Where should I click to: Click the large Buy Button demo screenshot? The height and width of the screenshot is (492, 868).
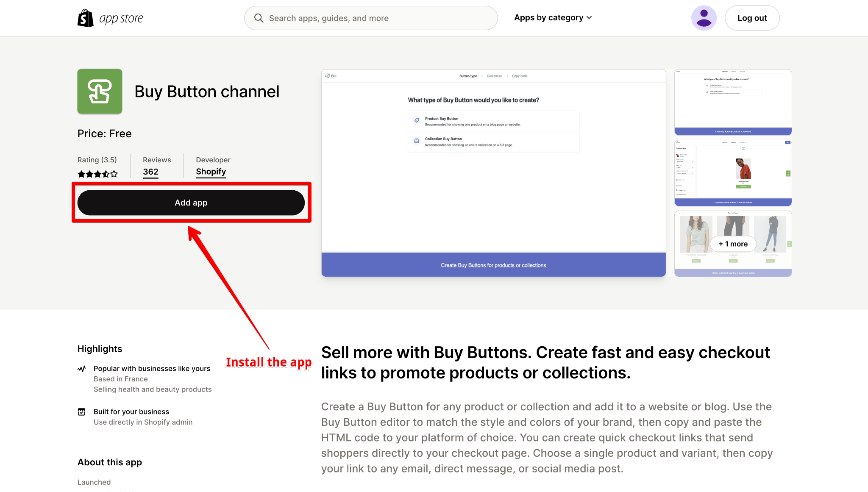tap(493, 173)
